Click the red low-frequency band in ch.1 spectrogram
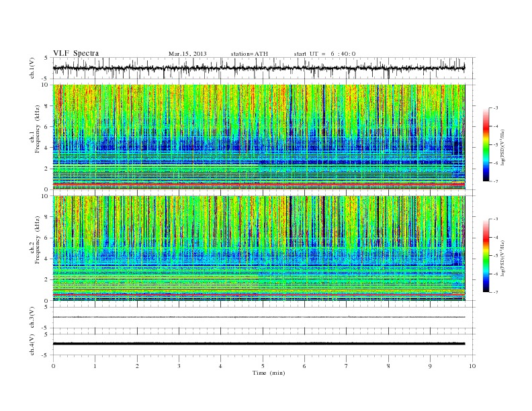This screenshot has width=532, height=411. coord(259,184)
